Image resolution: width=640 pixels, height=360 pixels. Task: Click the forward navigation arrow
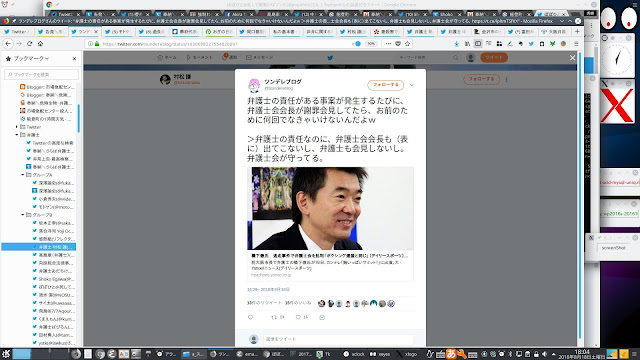click(x=19, y=44)
